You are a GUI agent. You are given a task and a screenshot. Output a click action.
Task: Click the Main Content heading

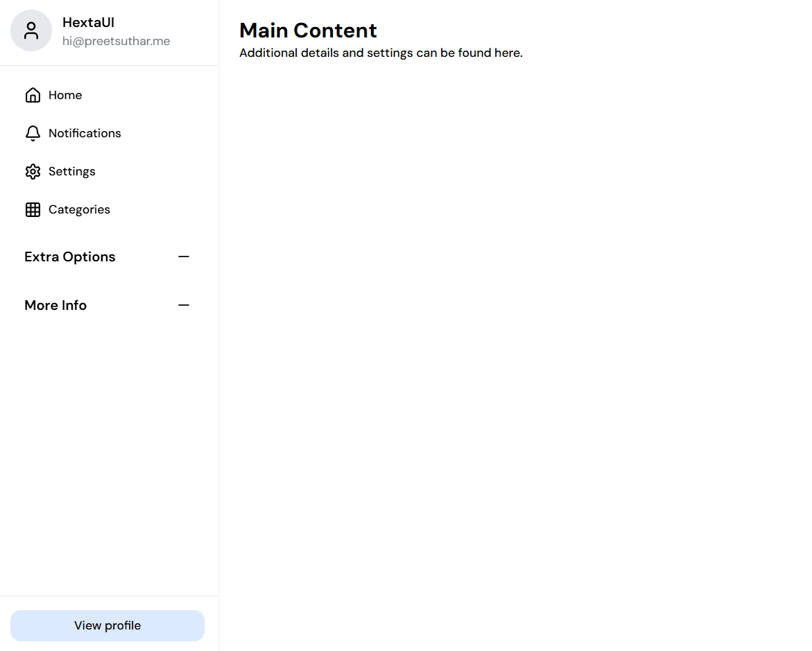[x=308, y=31]
